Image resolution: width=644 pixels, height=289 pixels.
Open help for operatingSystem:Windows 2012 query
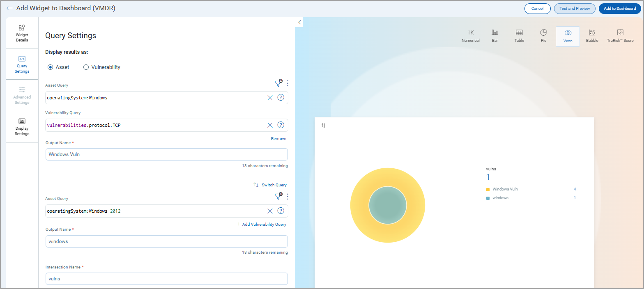coord(281,211)
